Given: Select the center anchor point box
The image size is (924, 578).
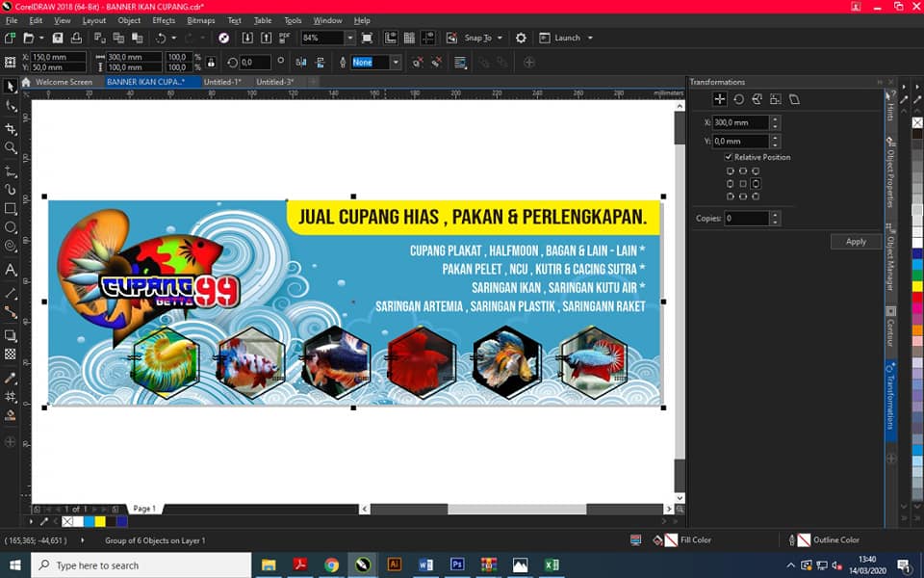Looking at the screenshot, I should coord(743,184).
